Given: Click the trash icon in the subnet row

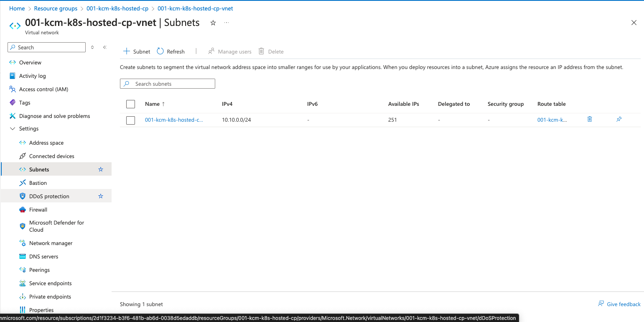Looking at the screenshot, I should (590, 119).
